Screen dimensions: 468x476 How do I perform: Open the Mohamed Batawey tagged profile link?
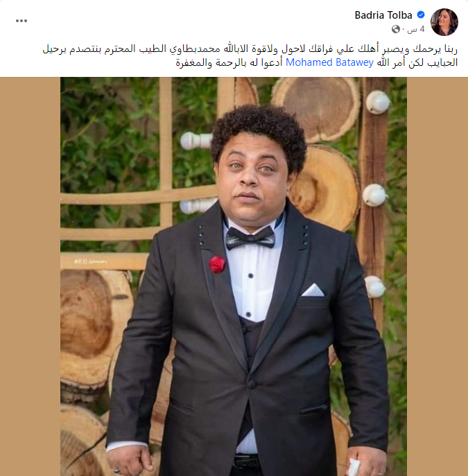click(x=329, y=62)
